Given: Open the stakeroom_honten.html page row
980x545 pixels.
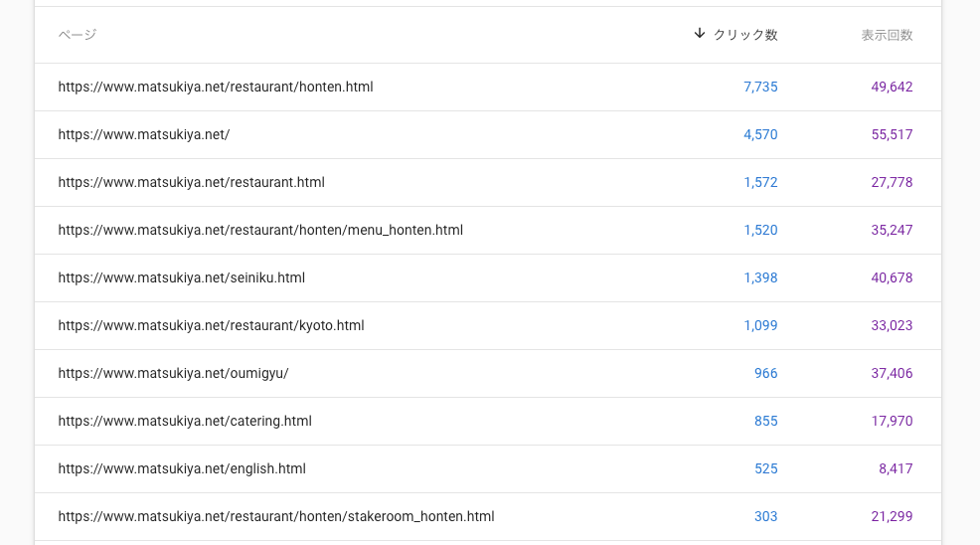Looking at the screenshot, I should point(276,517).
